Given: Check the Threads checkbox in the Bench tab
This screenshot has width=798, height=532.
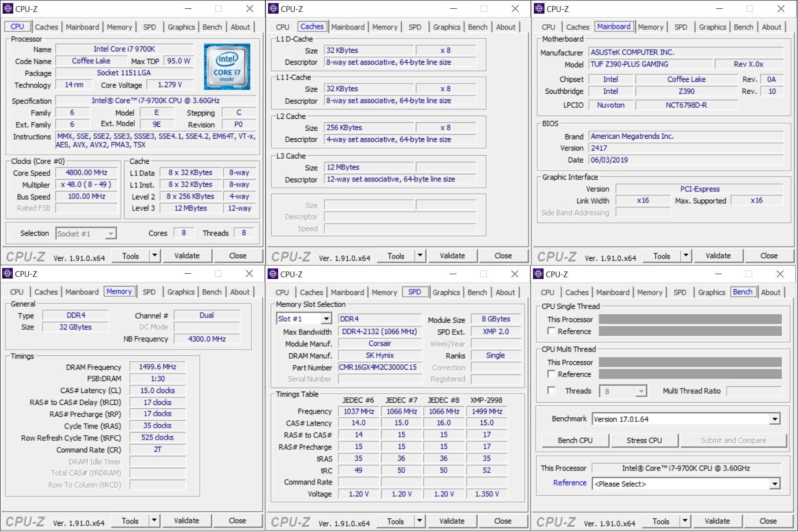Looking at the screenshot, I should pos(552,390).
